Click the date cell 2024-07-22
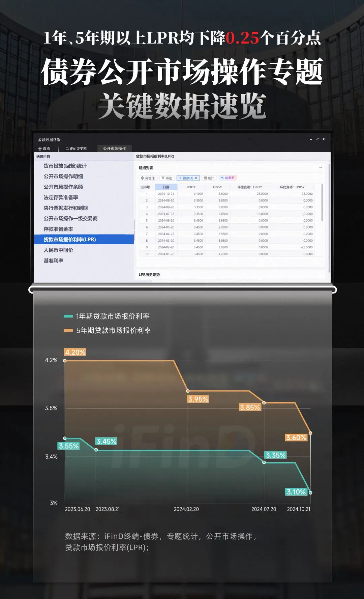The height and width of the screenshot is (599, 364). 166,214
